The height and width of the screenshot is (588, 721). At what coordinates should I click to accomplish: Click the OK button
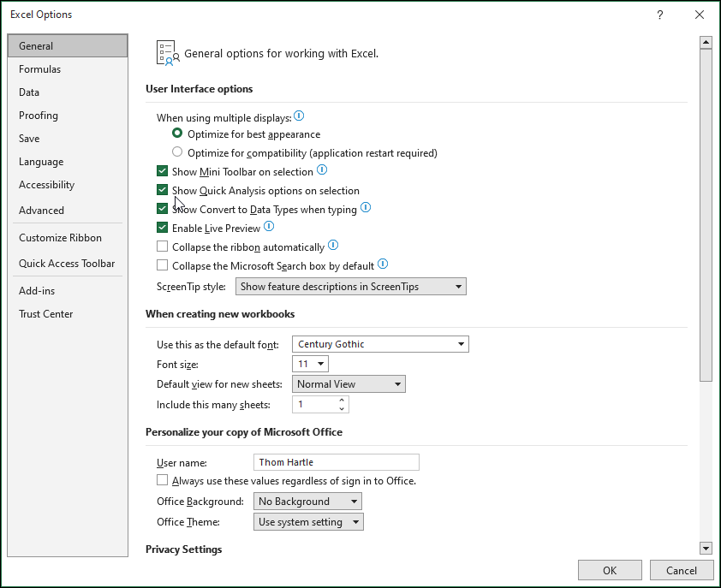tap(610, 571)
